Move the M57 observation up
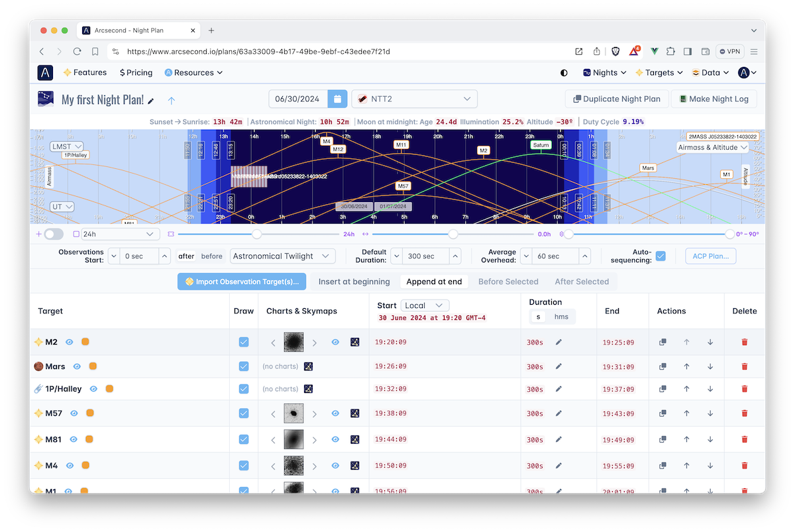The height and width of the screenshot is (532, 795). [686, 412]
